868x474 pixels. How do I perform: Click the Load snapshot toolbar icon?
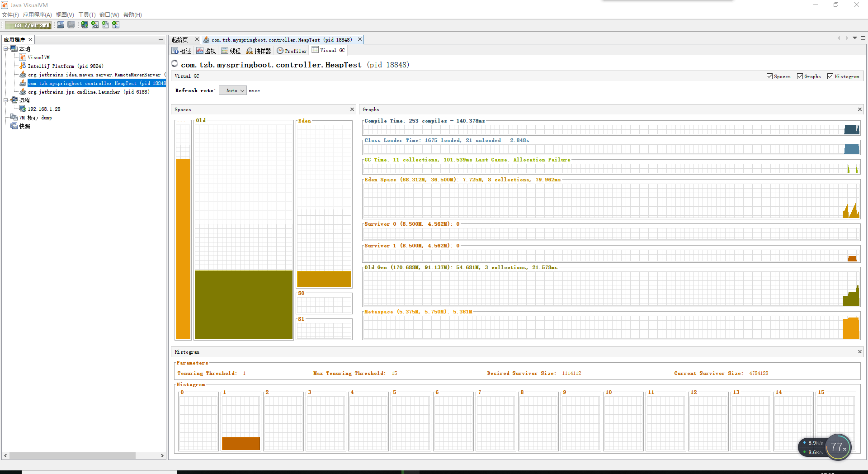[x=60, y=25]
